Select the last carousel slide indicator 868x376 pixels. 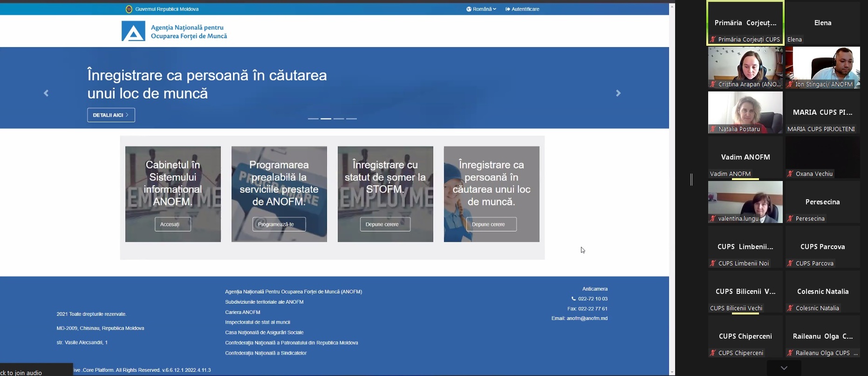click(351, 119)
